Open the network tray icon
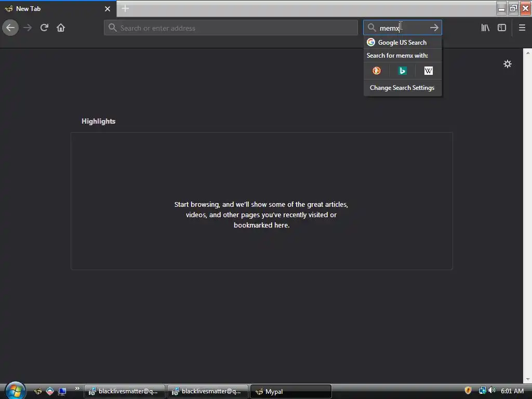 (482, 391)
